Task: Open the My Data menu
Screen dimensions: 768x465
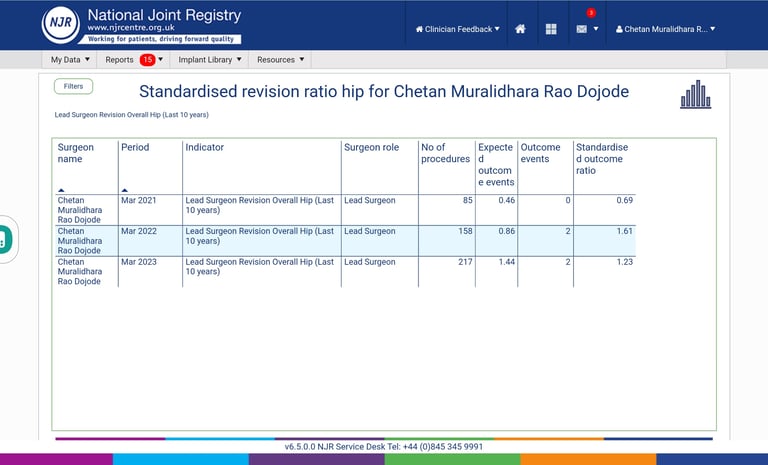Action: pyautogui.click(x=71, y=60)
